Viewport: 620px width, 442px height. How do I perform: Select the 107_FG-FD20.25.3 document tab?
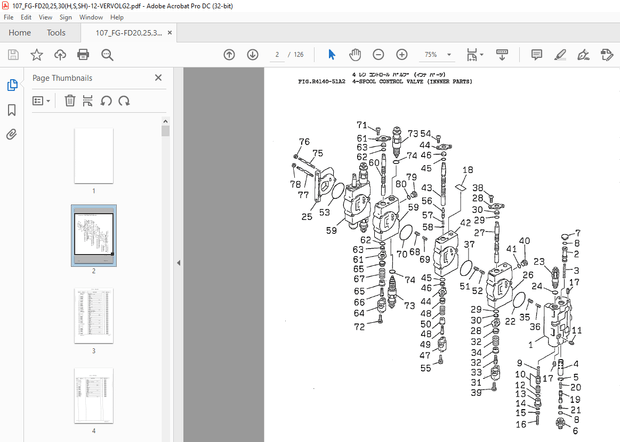129,33
